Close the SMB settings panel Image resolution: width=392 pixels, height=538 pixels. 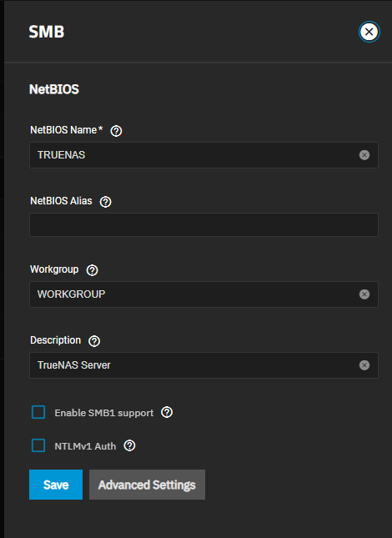pos(369,32)
